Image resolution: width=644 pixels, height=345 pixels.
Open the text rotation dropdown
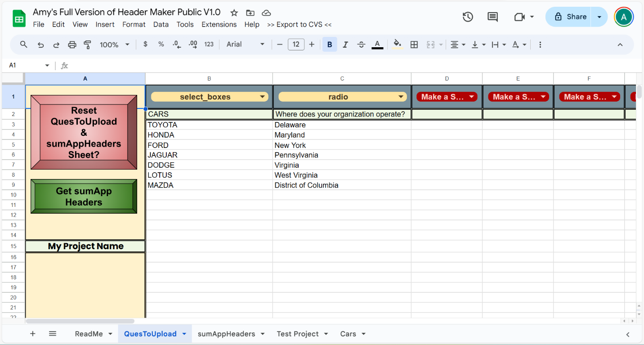tap(519, 45)
